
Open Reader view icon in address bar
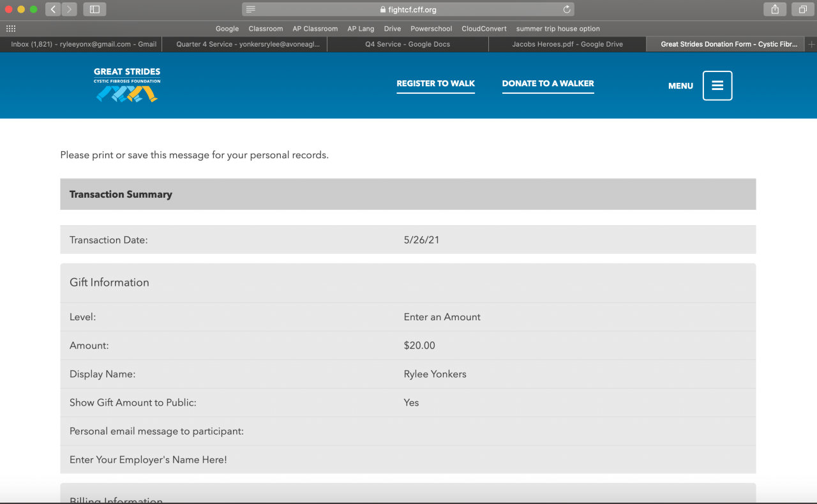[x=251, y=10]
